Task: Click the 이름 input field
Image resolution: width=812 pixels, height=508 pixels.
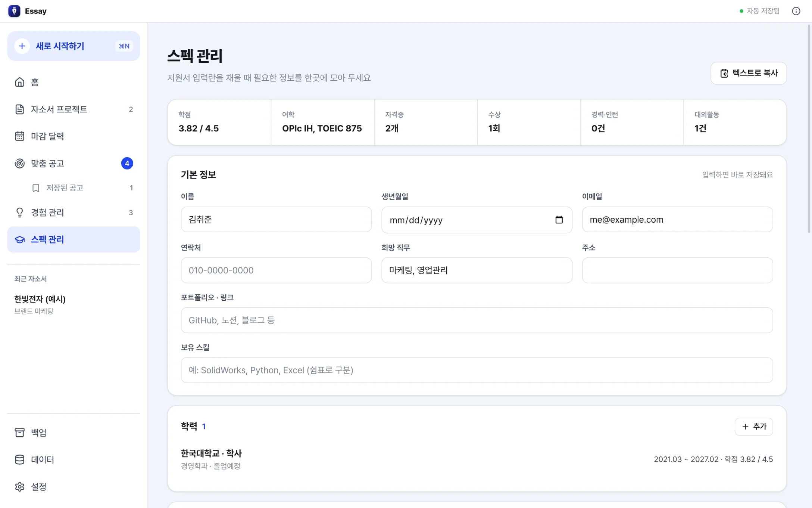Action: 276,219
